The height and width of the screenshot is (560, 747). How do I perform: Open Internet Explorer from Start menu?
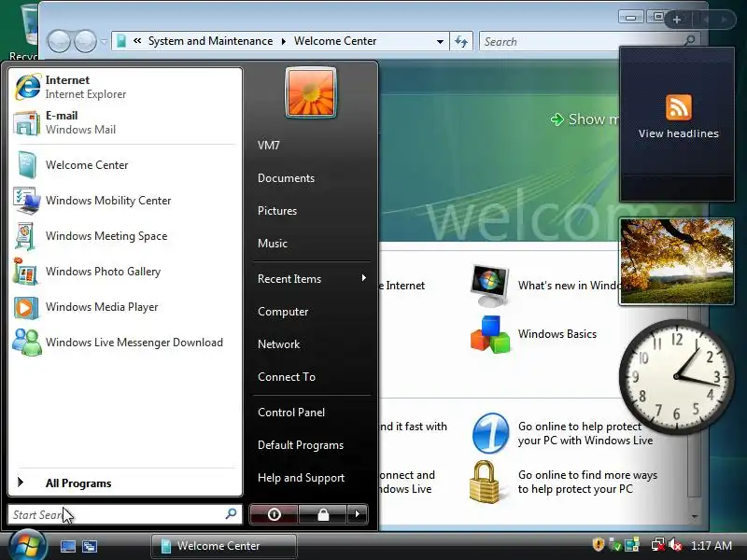125,87
